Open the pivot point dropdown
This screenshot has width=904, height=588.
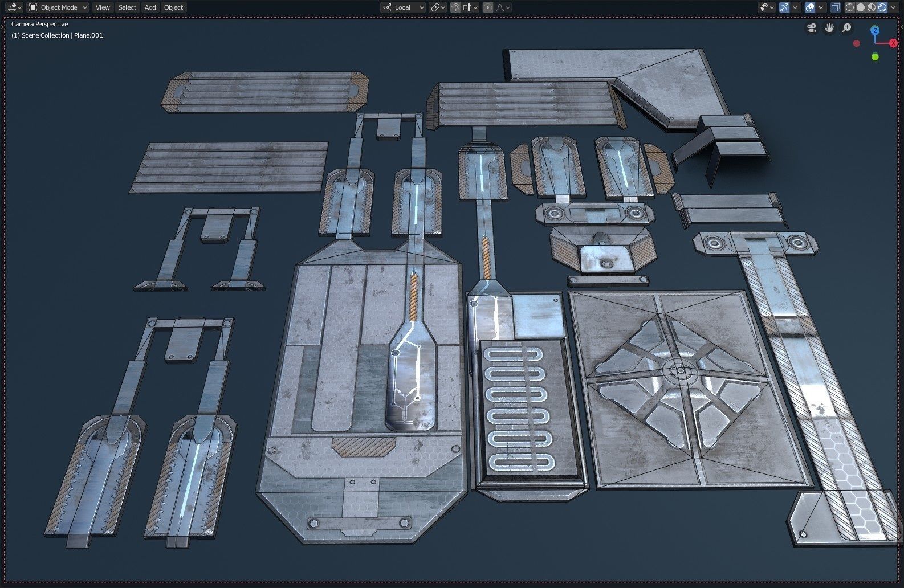[x=438, y=7]
